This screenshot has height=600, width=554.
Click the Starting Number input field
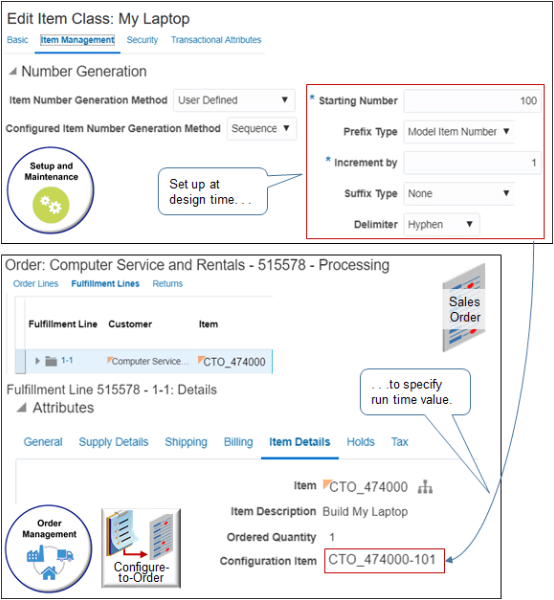473,101
